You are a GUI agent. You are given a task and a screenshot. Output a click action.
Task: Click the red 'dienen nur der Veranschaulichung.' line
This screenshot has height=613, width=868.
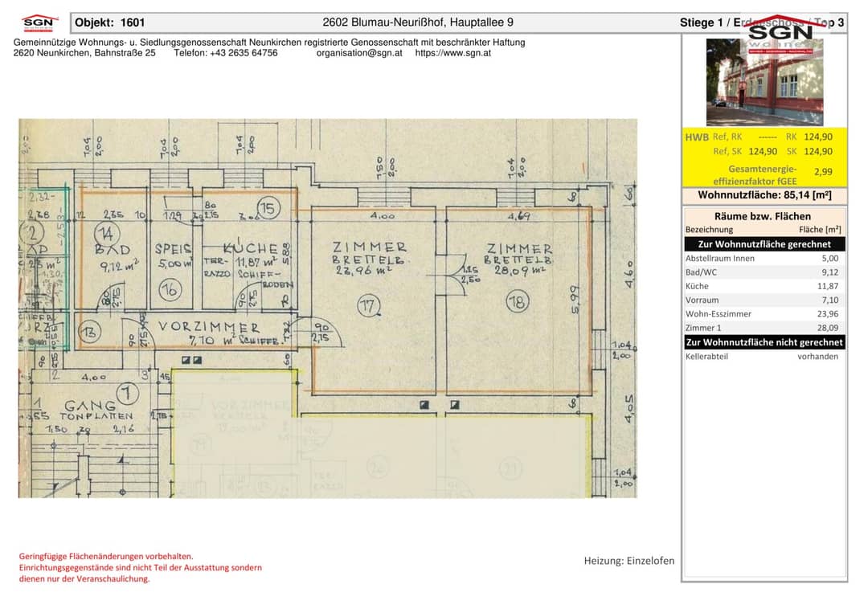84,579
